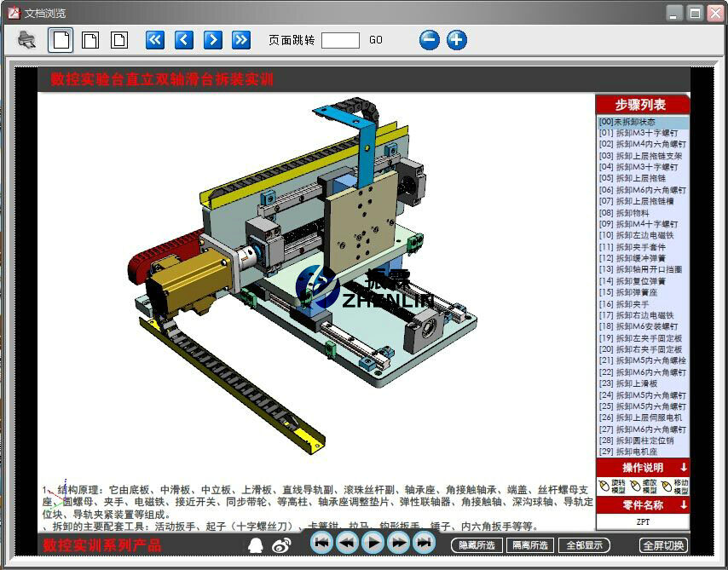Click the 页面跳转 page number field

click(x=340, y=40)
